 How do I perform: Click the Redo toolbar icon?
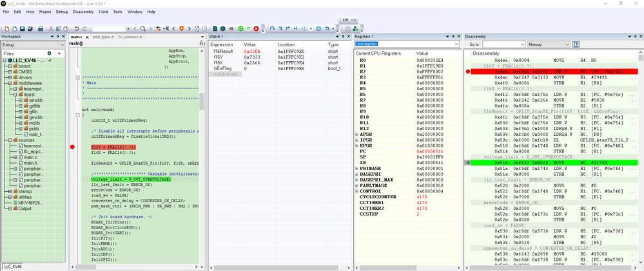coord(84,29)
